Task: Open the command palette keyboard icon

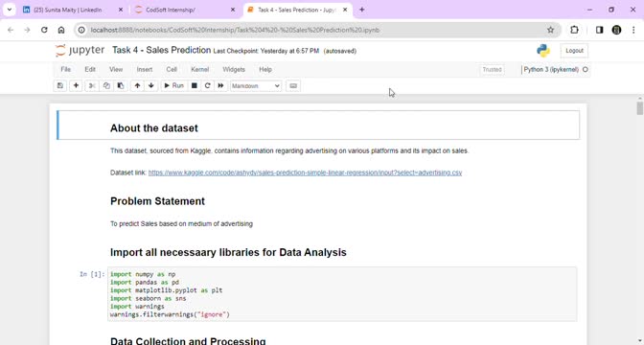Action: pyautogui.click(x=293, y=86)
